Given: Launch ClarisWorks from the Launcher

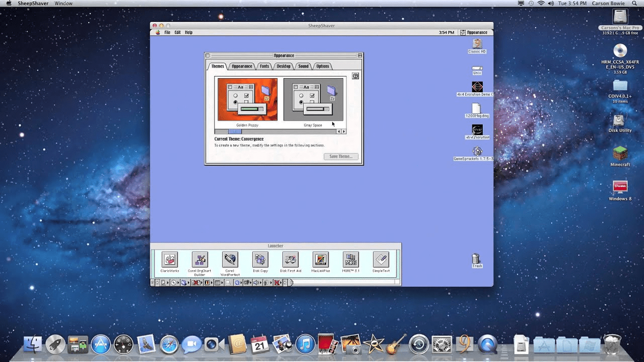Looking at the screenshot, I should [170, 260].
